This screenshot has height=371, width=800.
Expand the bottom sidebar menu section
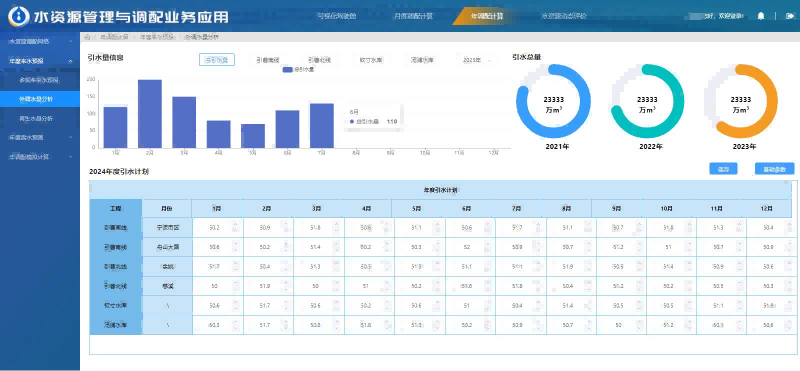[70, 157]
